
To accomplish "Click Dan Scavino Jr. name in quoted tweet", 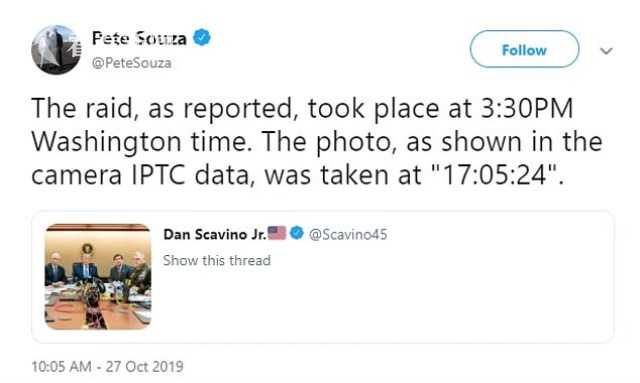I will (x=215, y=234).
